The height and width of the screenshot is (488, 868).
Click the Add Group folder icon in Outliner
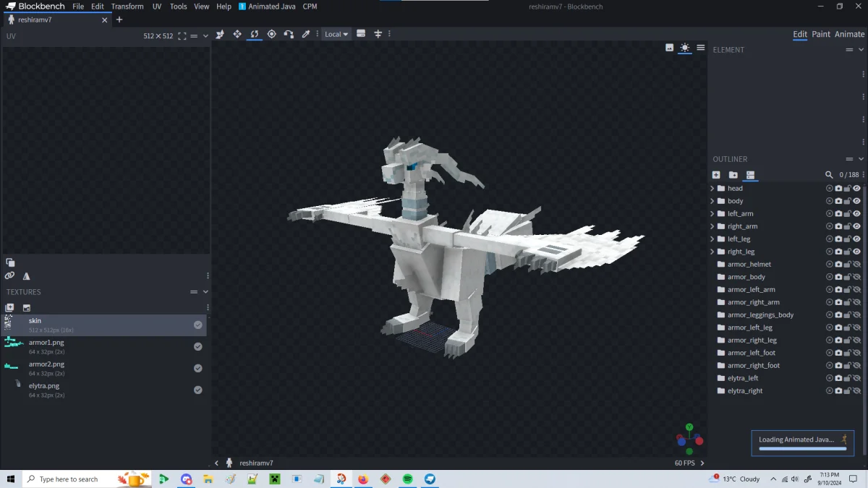(733, 175)
